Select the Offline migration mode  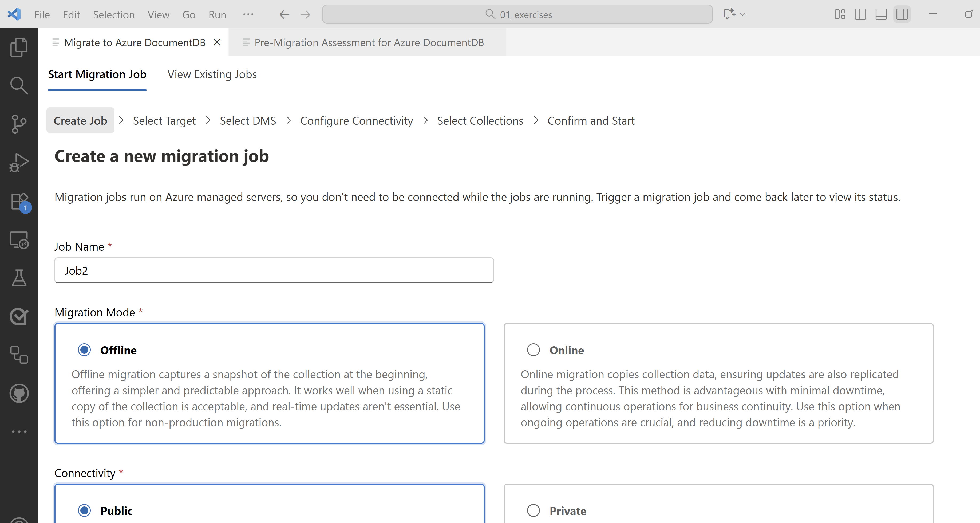(84, 350)
